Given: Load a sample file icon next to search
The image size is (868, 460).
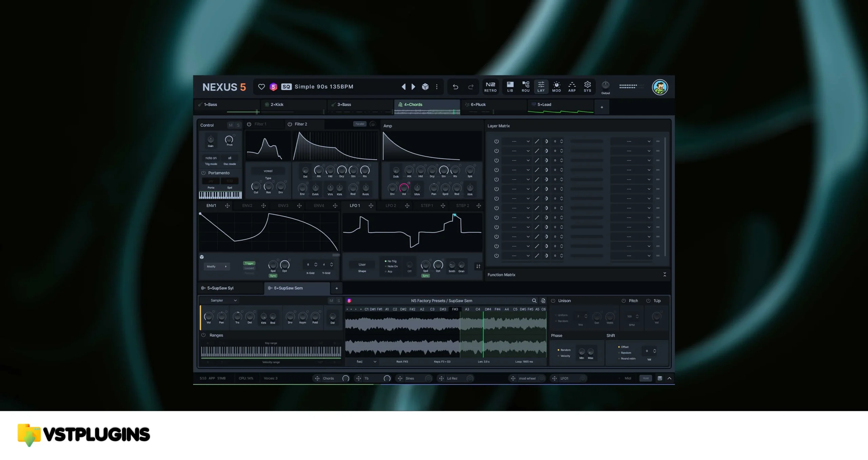Looking at the screenshot, I should [x=543, y=301].
